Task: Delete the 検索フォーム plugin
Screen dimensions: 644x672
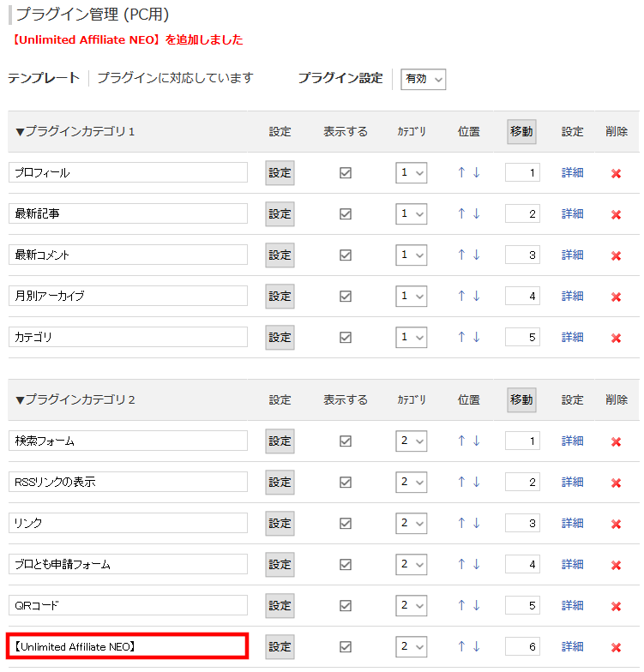Action: click(616, 442)
